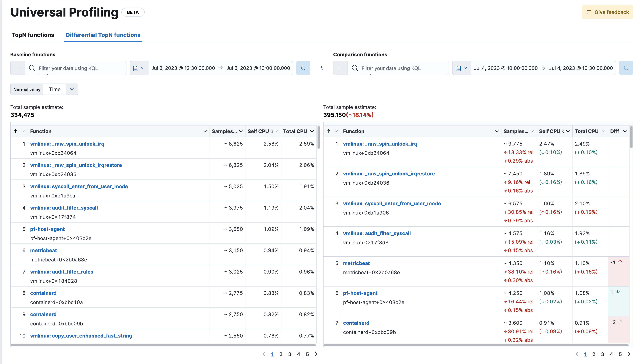Open comparison vmlinux: syscall_enter_from_user_mode link
The height and width of the screenshot is (364, 640).
392,204
